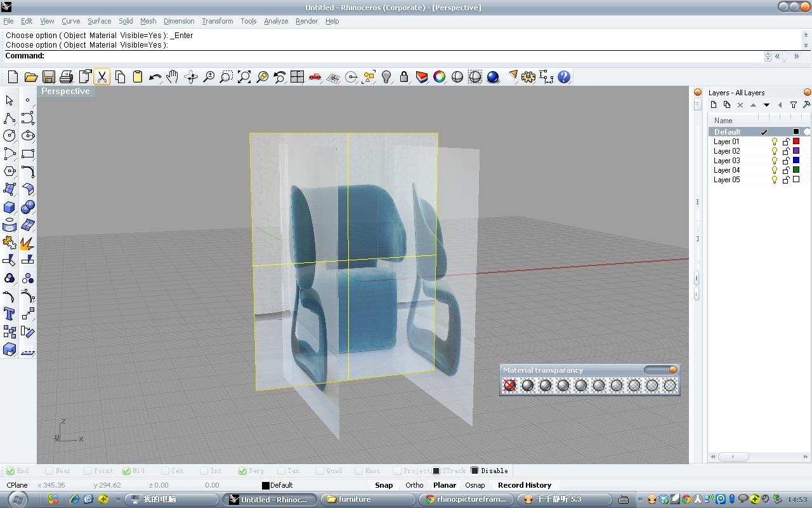Toggle the End osnap checkbox

tap(11, 471)
